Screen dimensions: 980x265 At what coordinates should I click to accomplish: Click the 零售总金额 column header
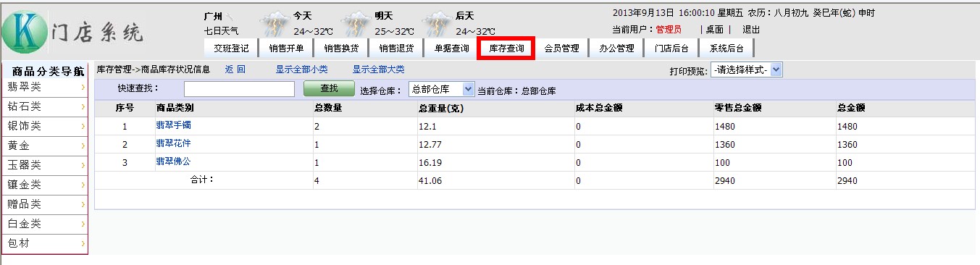coord(737,108)
